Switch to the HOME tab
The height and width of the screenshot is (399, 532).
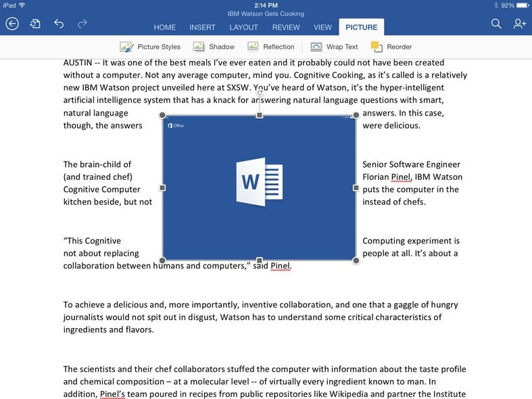(x=164, y=28)
